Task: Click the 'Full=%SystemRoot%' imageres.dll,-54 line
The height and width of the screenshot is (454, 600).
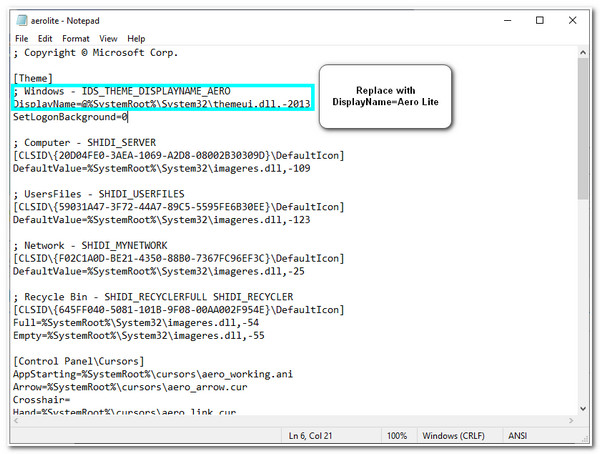Action: click(136, 323)
